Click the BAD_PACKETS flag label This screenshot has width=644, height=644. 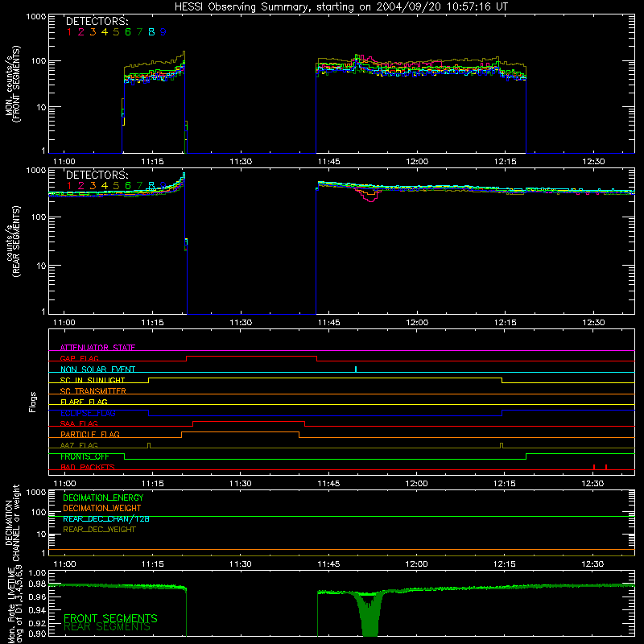[88, 467]
